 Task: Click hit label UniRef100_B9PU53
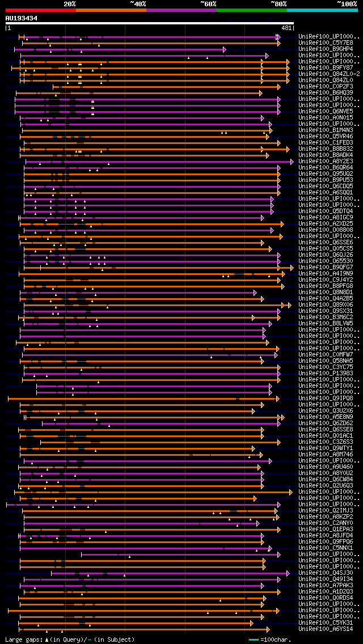pyautogui.click(x=326, y=180)
